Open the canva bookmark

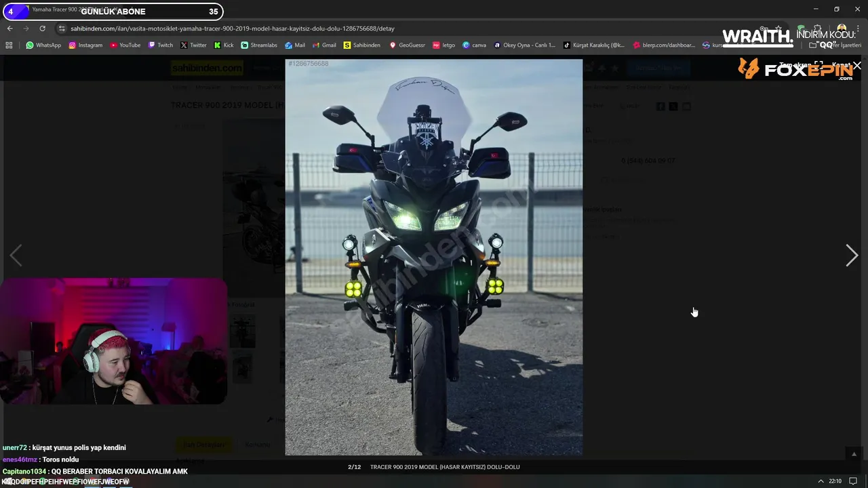474,45
